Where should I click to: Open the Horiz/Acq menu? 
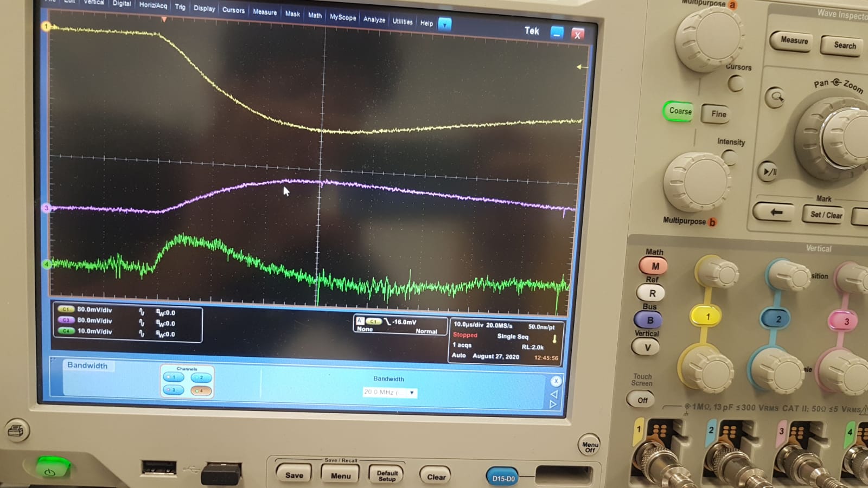tap(153, 5)
